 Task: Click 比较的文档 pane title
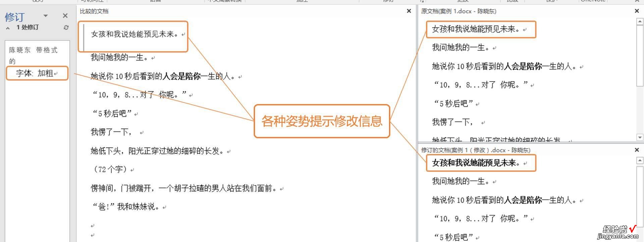click(94, 11)
